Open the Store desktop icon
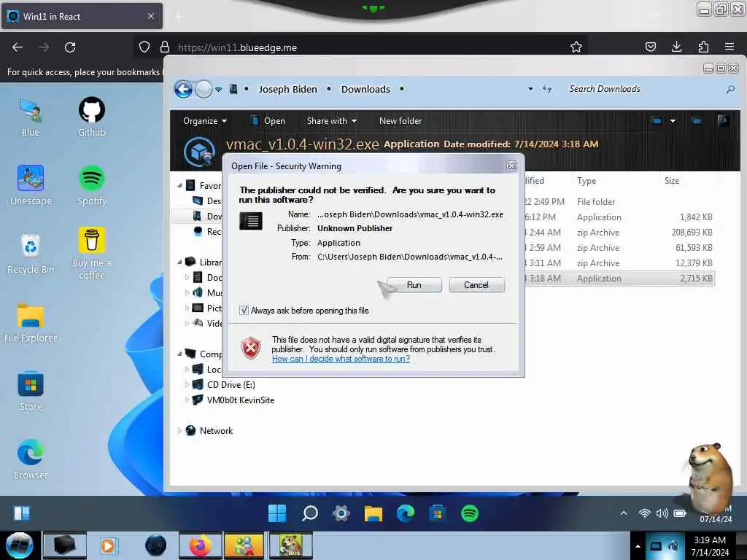 pyautogui.click(x=31, y=392)
